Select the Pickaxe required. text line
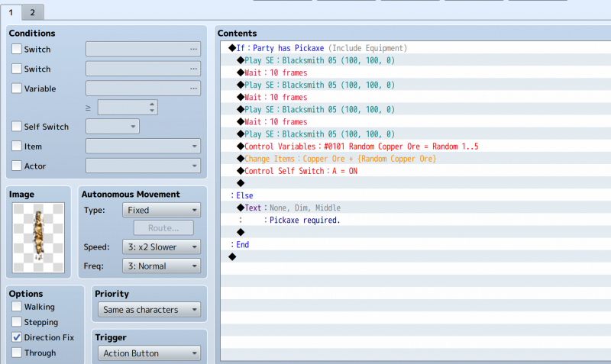The image size is (611, 364). pos(415,220)
